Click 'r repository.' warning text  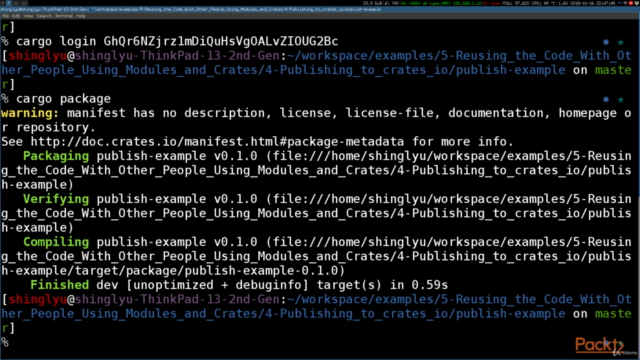pos(48,127)
